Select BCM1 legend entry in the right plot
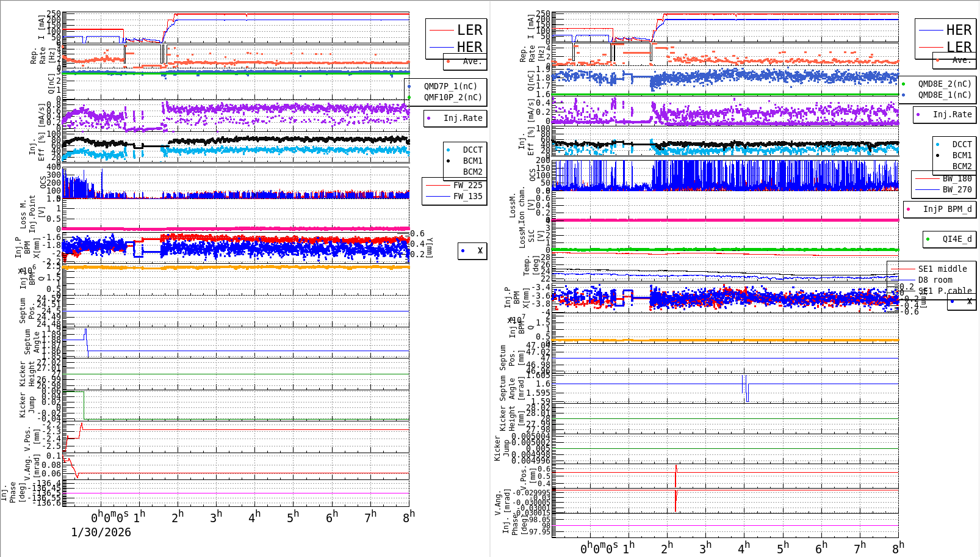980x557 pixels. [x=962, y=155]
